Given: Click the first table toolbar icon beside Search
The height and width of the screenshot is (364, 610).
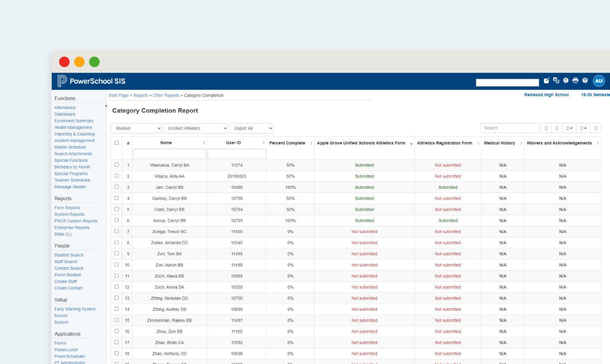Looking at the screenshot, I should pyautogui.click(x=545, y=127).
